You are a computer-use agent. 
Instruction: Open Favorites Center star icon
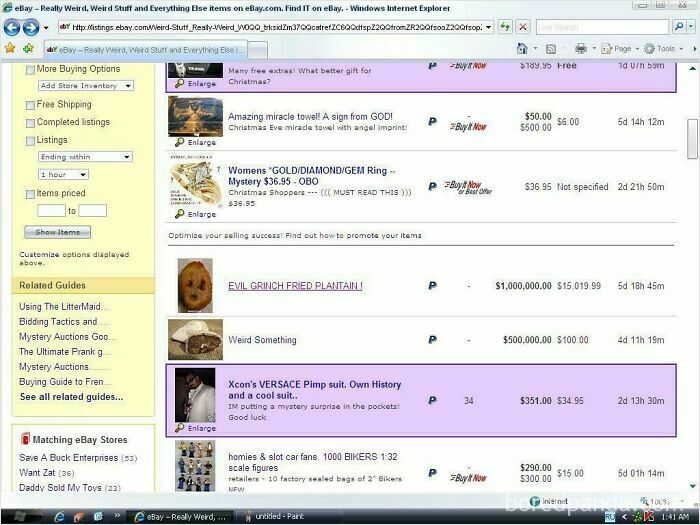[10, 48]
